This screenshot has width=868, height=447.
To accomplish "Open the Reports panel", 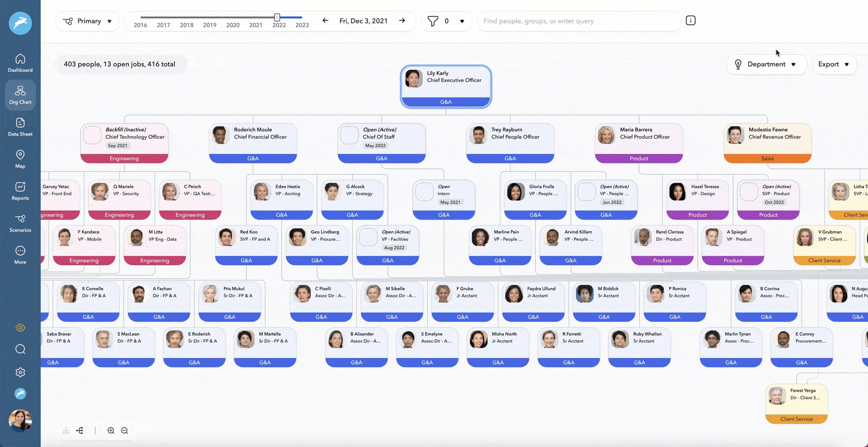I will pos(20,190).
